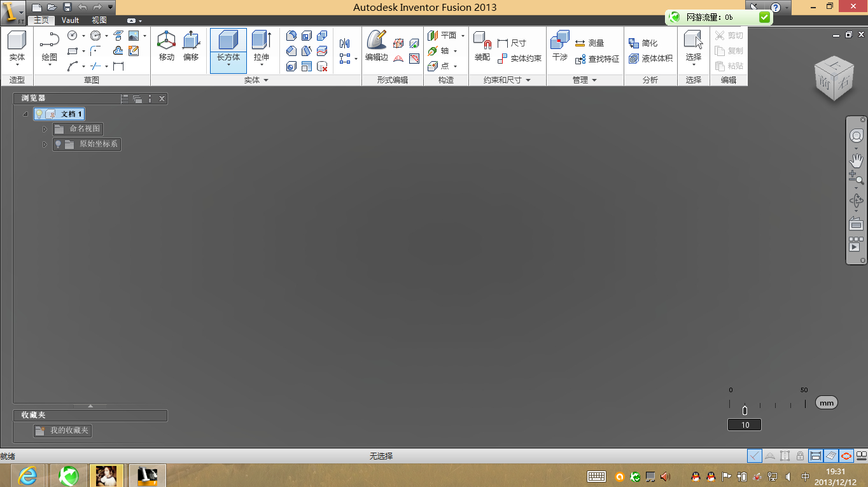Open the quick access toolbar customize arrow
Screen dimensions: 868x487
click(x=111, y=7)
